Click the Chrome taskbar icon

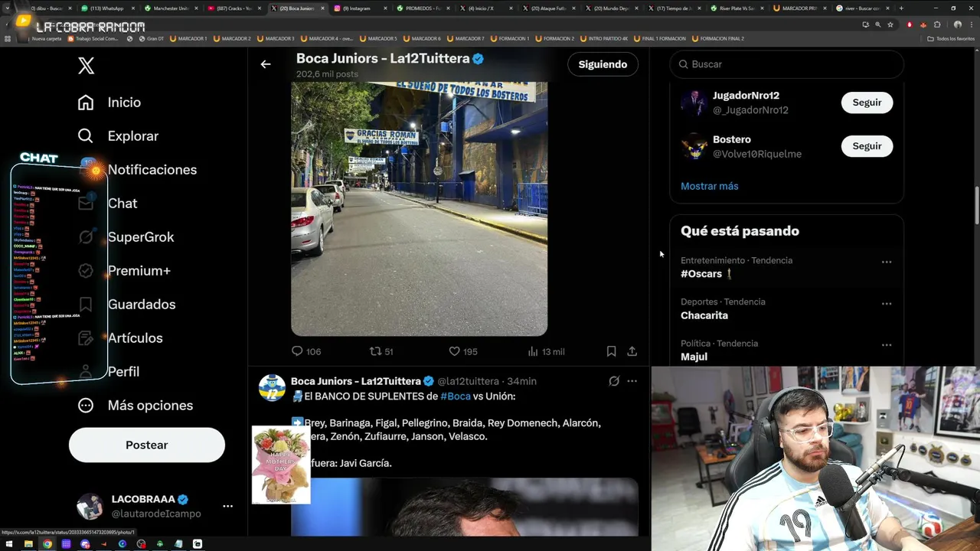pyautogui.click(x=47, y=544)
